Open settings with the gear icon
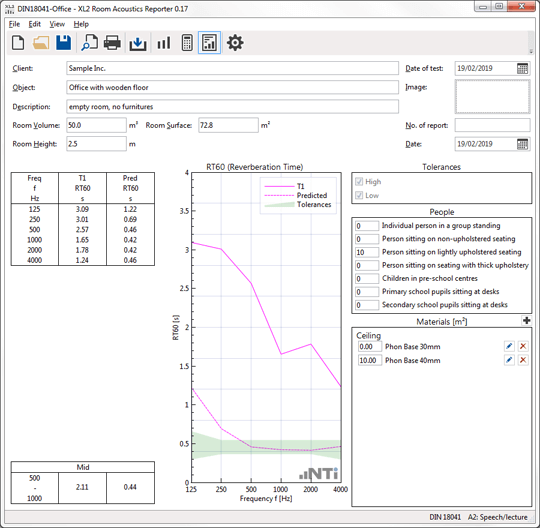540x528 pixels. pos(235,43)
